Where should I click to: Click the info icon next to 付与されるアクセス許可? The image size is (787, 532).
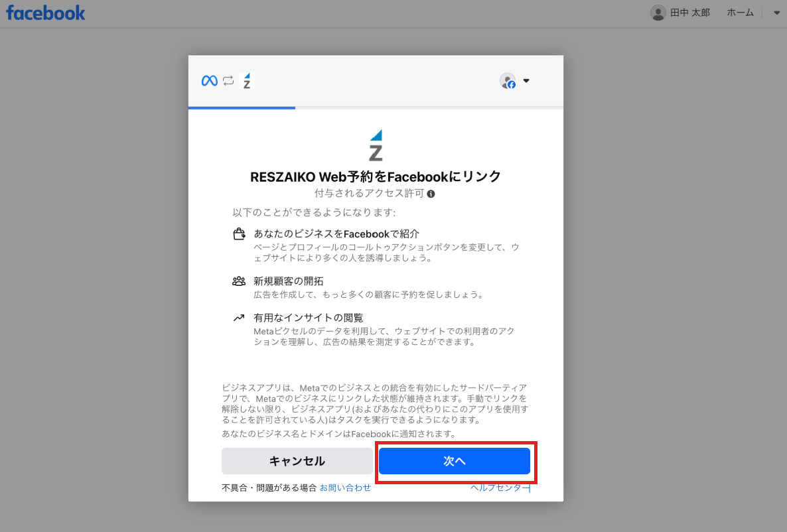pos(431,194)
